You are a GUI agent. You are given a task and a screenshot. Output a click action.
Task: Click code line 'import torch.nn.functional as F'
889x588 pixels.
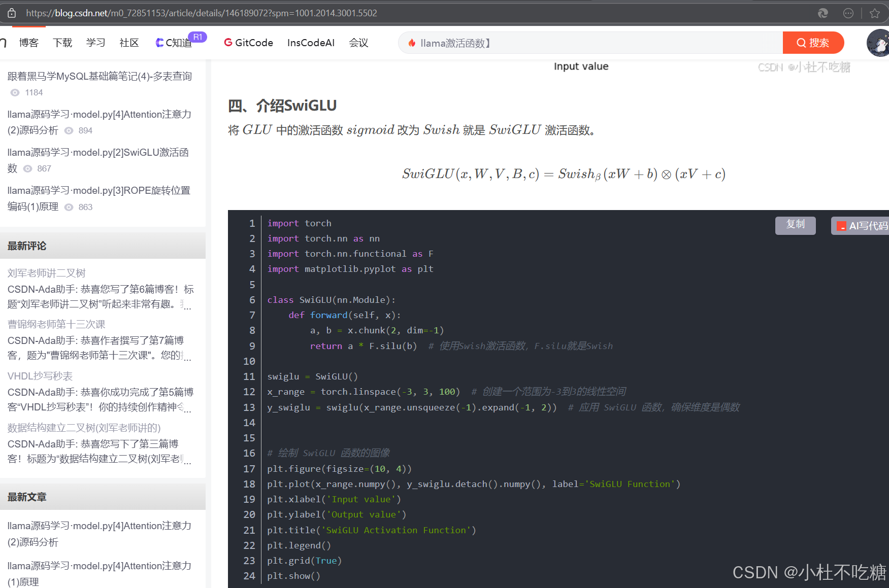tap(350, 254)
